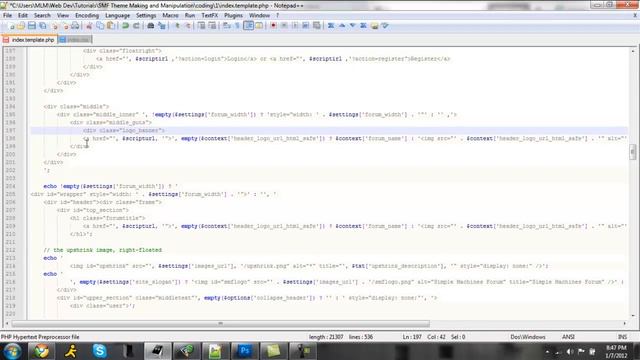
Task: Open Replace dialog from toolbar icon
Action: point(162,26)
